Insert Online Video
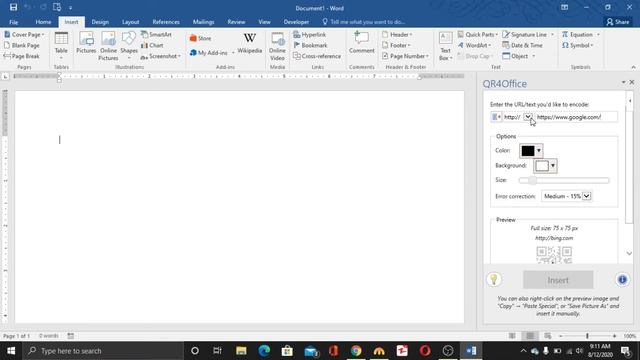This screenshot has width=640, height=360. pyautogui.click(x=278, y=46)
